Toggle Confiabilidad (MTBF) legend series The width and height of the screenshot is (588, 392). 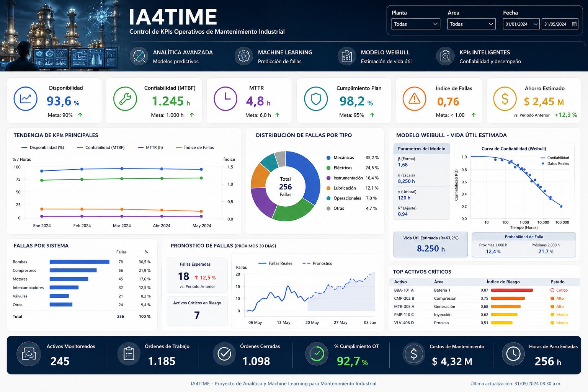coord(101,147)
